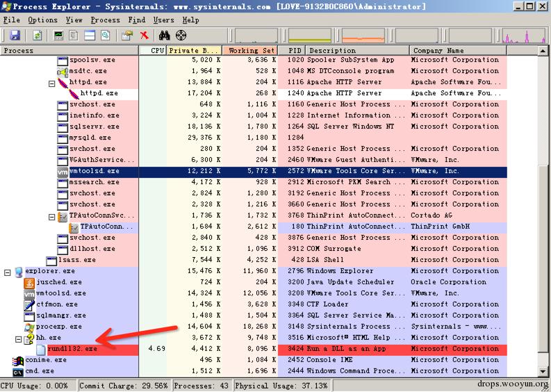The width and height of the screenshot is (551, 392).
Task: Collapse the hh.exe tree node
Action: 19,338
